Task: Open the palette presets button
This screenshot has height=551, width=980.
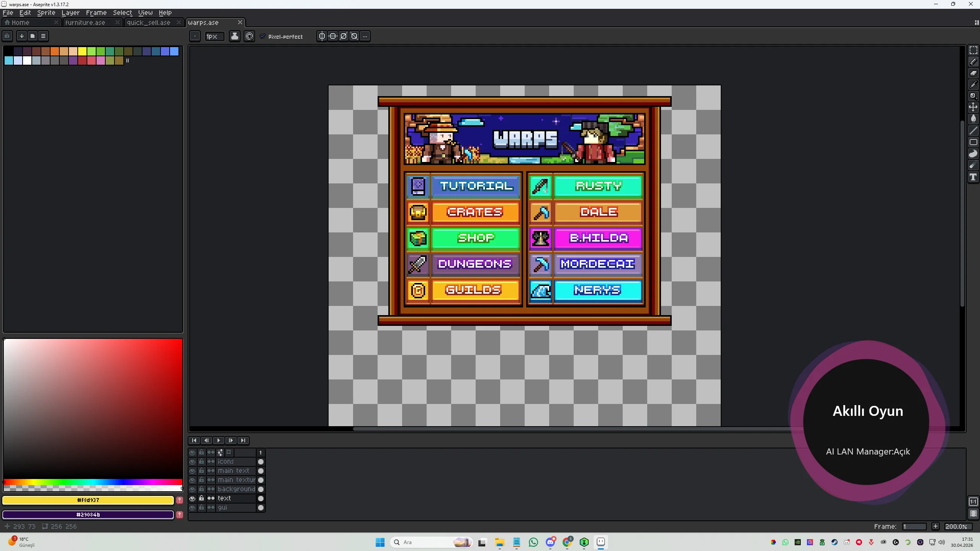Action: pyautogui.click(x=33, y=36)
